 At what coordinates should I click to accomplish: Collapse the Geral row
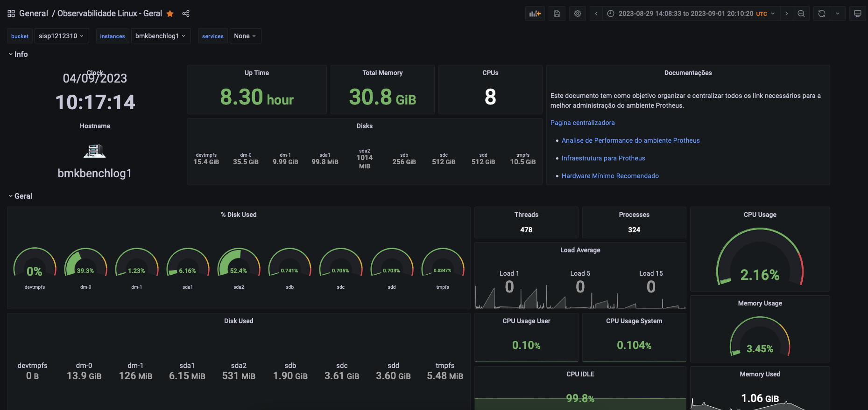(x=20, y=196)
